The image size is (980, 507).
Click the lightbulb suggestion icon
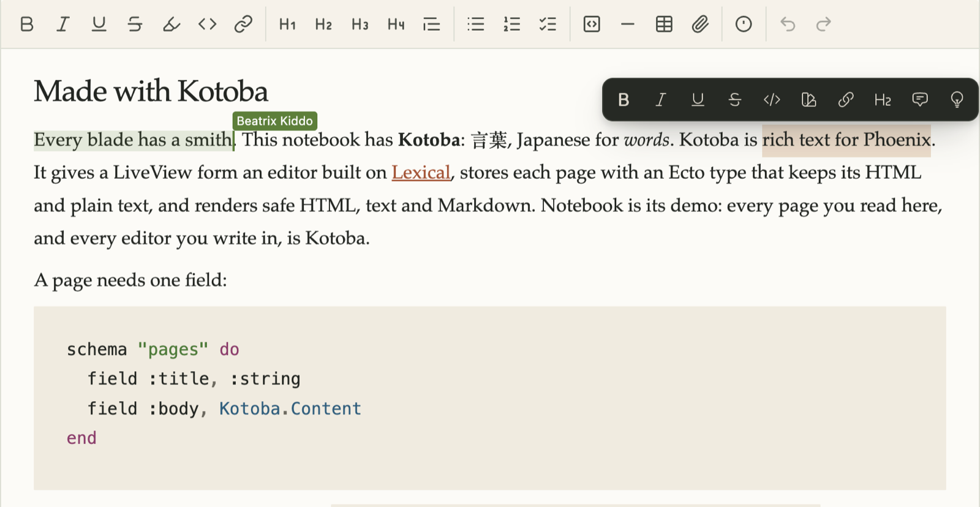(957, 100)
